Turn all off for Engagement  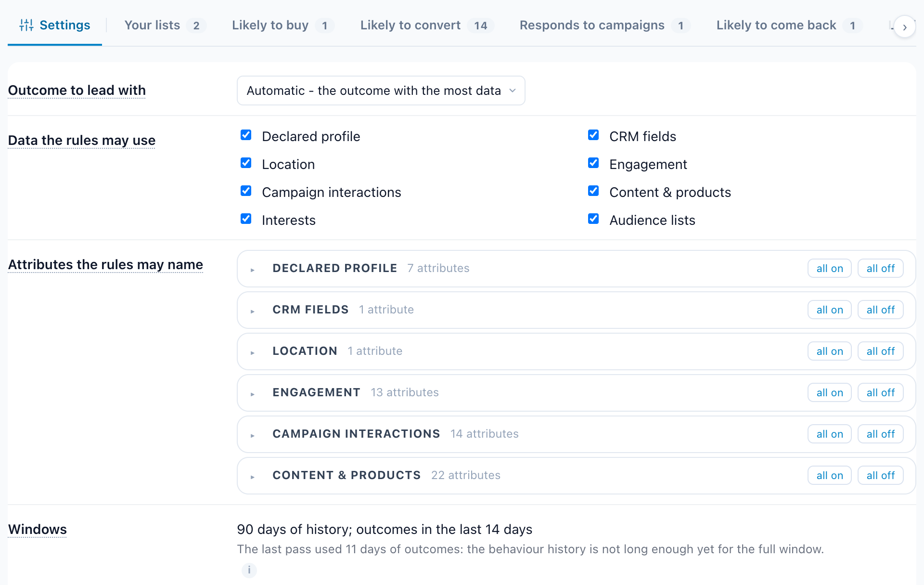point(881,392)
